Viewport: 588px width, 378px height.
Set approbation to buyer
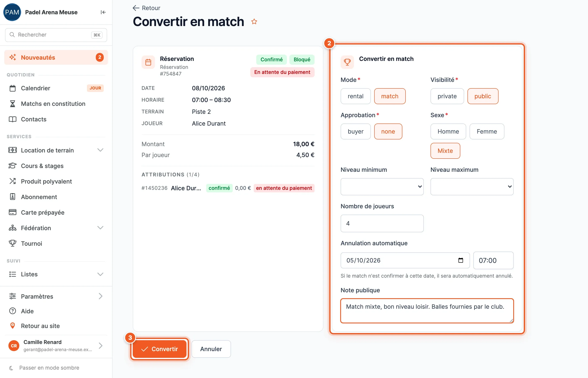pos(355,131)
